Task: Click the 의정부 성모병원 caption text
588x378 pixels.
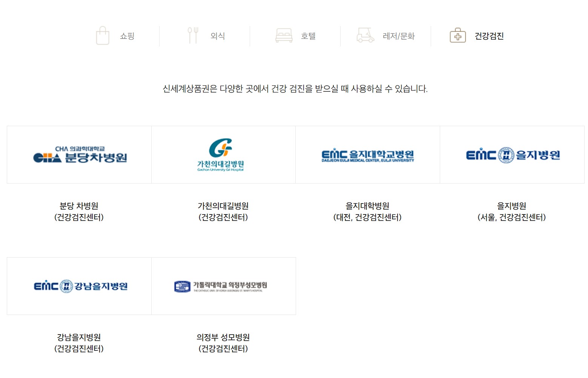Action: (223, 337)
